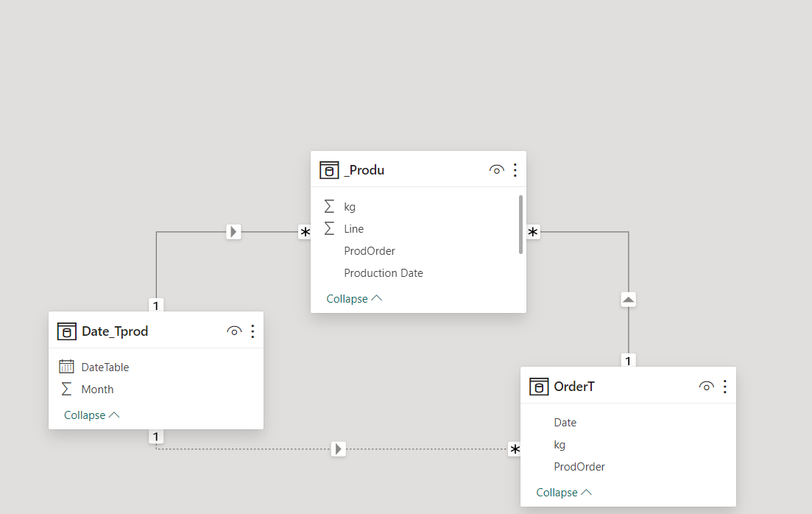Screen dimensions: 812x514
Task: Click the sigma icon beside Line
Action: tap(329, 228)
